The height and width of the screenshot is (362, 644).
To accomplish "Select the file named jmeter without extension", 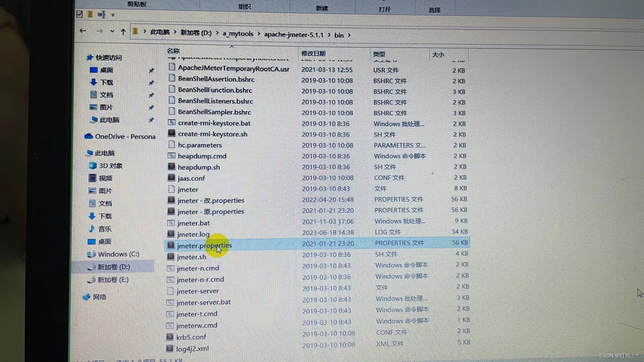I will 188,190.
